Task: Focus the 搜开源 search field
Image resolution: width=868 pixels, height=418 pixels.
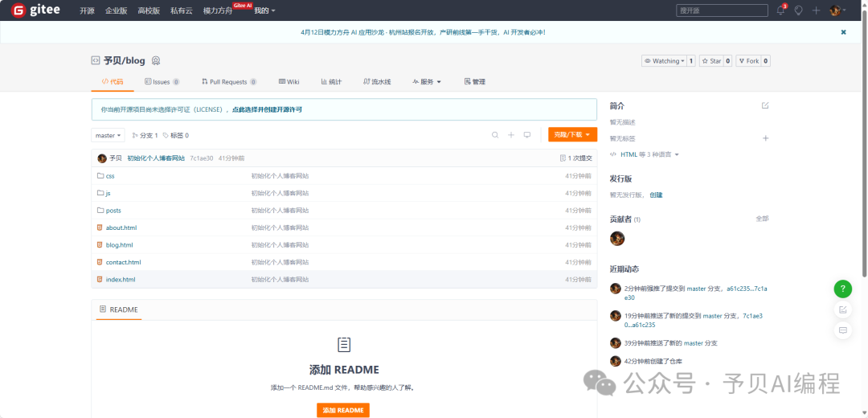Action: pos(722,10)
